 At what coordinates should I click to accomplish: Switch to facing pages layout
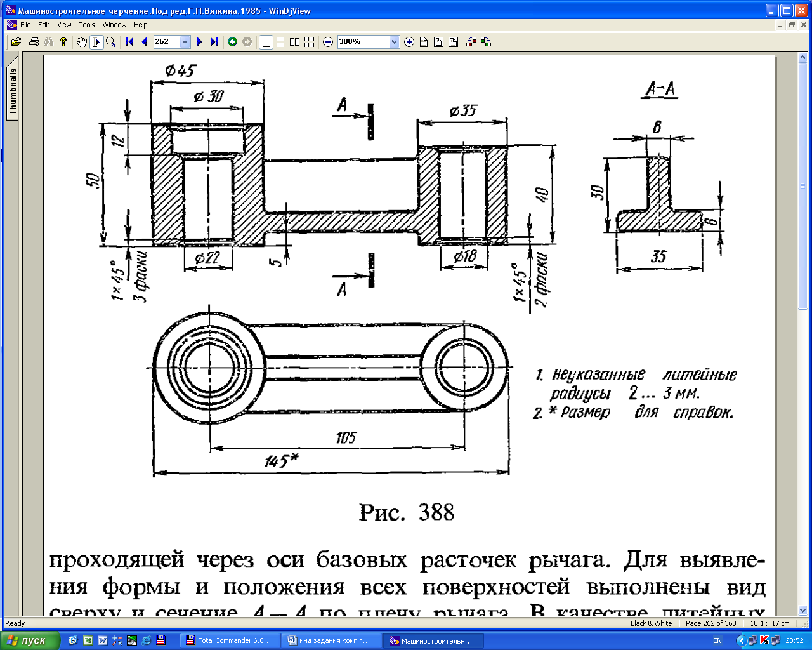(x=295, y=42)
